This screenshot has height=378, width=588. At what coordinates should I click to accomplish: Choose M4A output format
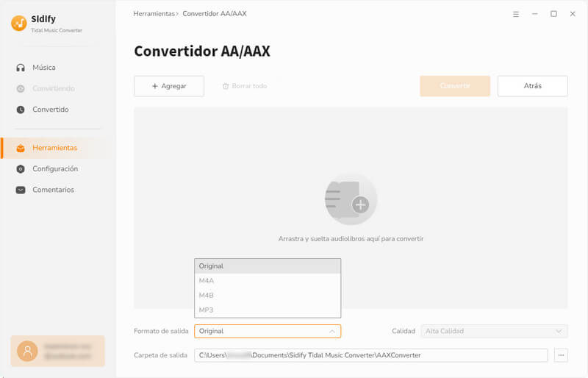point(268,281)
